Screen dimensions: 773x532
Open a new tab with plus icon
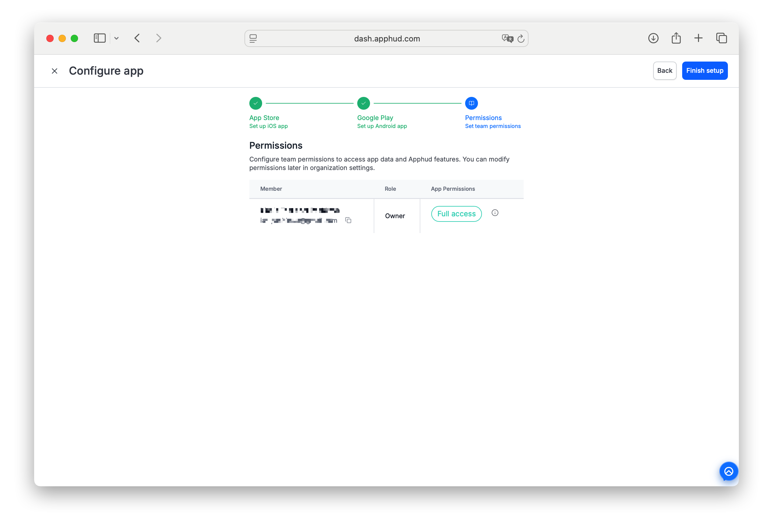click(x=698, y=38)
